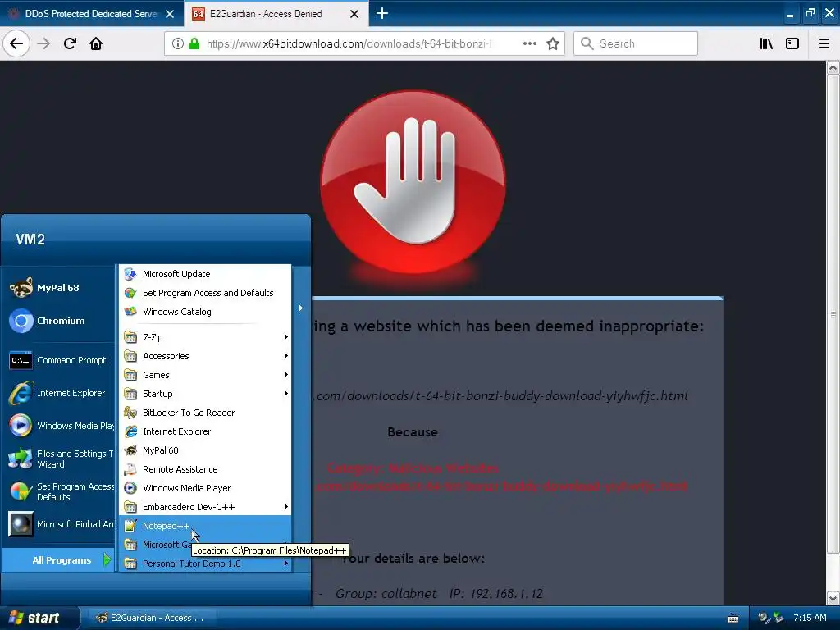
Task: Expand Embarcadero Dev-C++ folder
Action: click(x=206, y=507)
